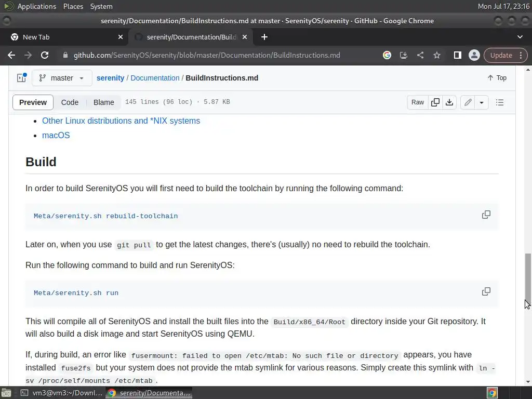Open the Documentation breadcrumb link
532x399 pixels.
pos(155,78)
